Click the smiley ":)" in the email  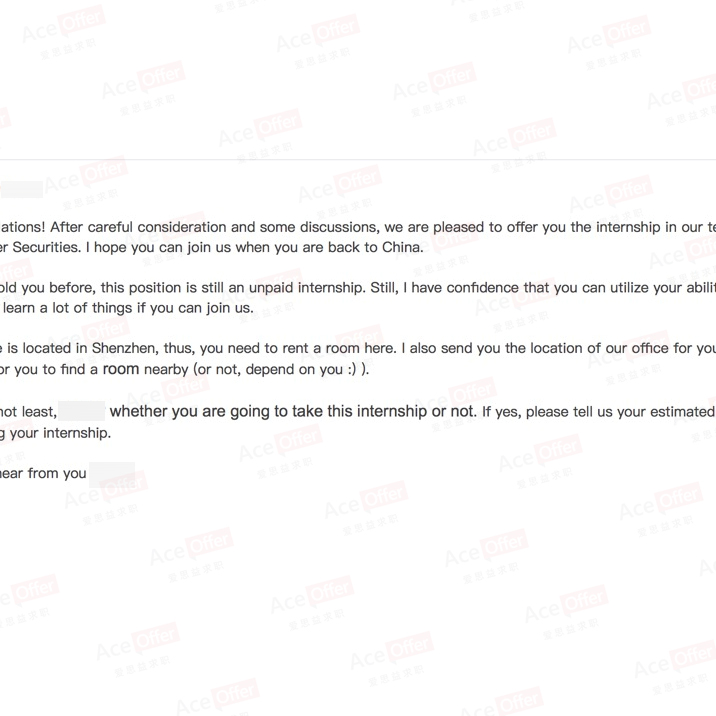(x=352, y=369)
